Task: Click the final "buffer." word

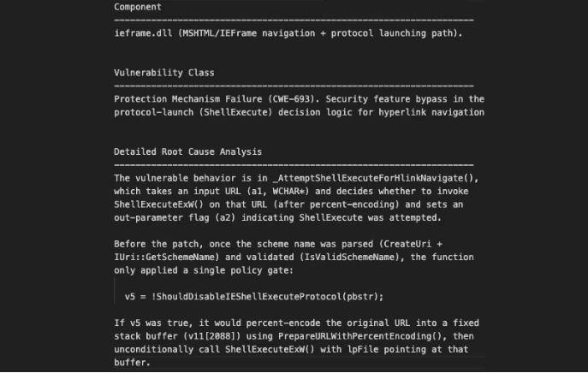Action: 132,363
